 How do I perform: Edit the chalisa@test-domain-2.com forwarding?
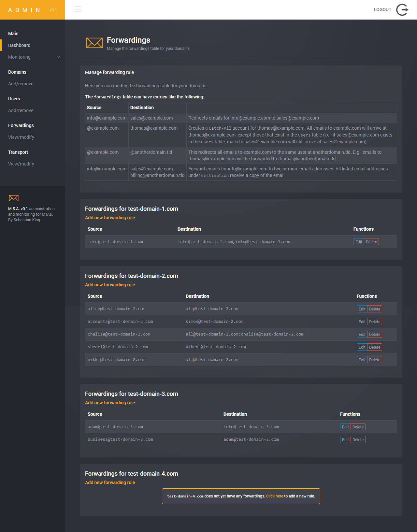tap(362, 335)
